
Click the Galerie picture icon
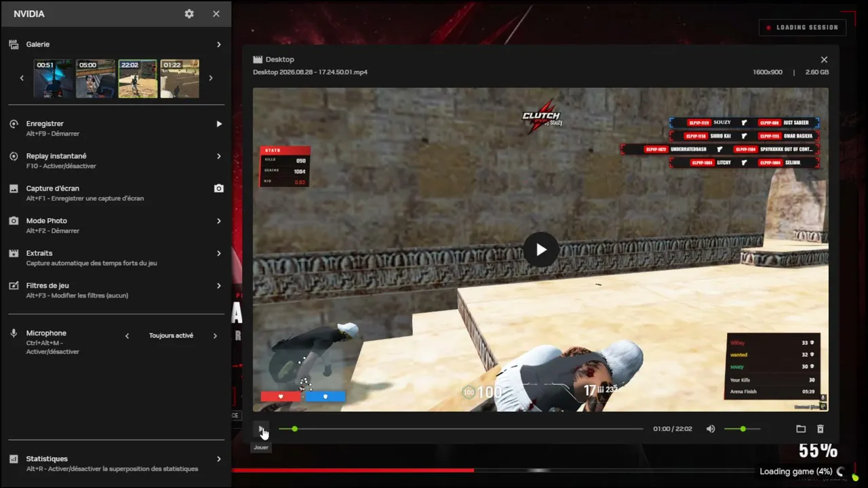pyautogui.click(x=14, y=45)
